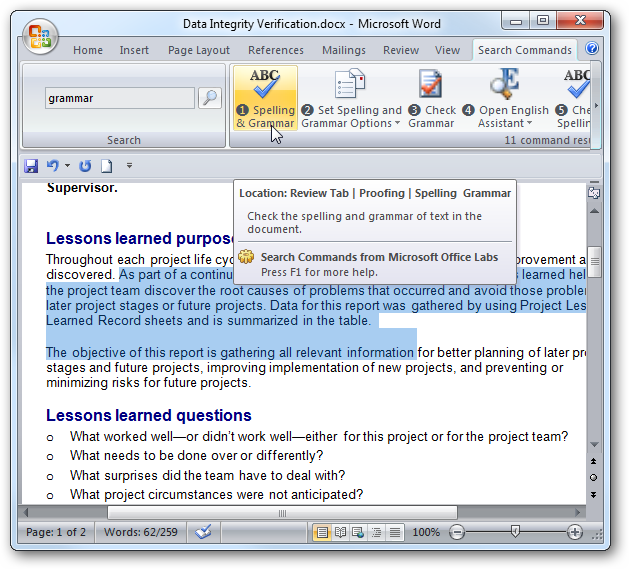Click the zoom slider handle
Viewport: 629px width, 569px height.
click(515, 532)
